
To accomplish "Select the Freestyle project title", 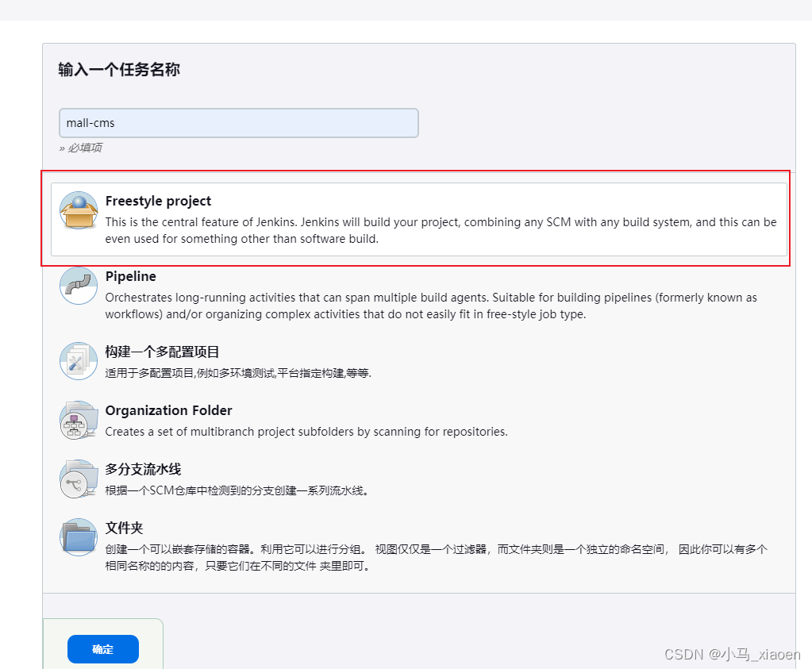I will tap(158, 201).
